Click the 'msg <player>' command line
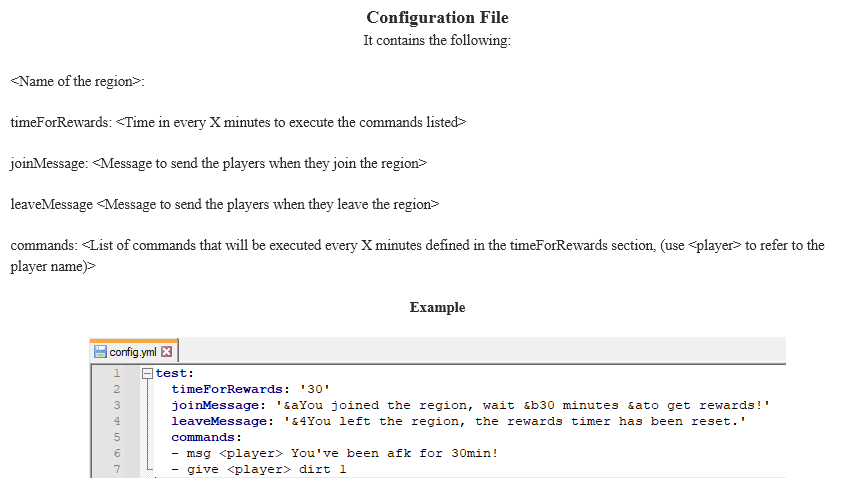The height and width of the screenshot is (495, 861). click(334, 453)
